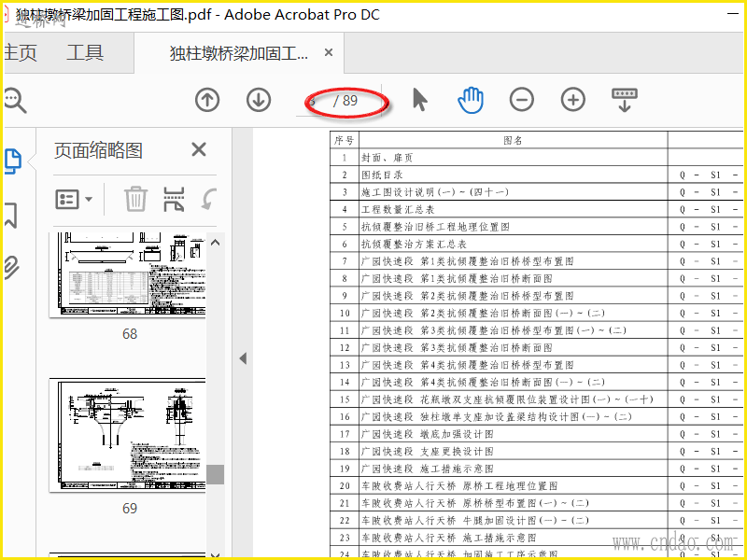Image resolution: width=747 pixels, height=560 pixels.
Task: Click 广园快速段 支座更换设计图 row
Action: (x=536, y=452)
